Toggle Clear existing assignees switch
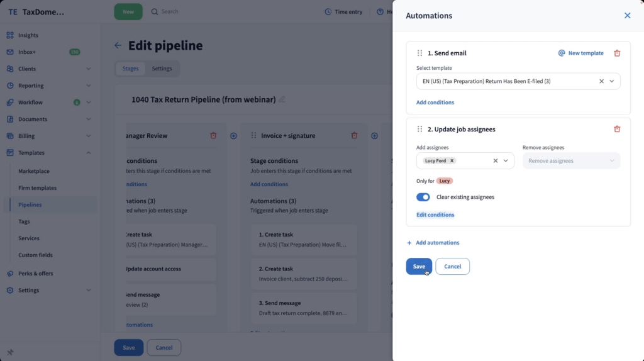The height and width of the screenshot is (361, 644). 423,197
